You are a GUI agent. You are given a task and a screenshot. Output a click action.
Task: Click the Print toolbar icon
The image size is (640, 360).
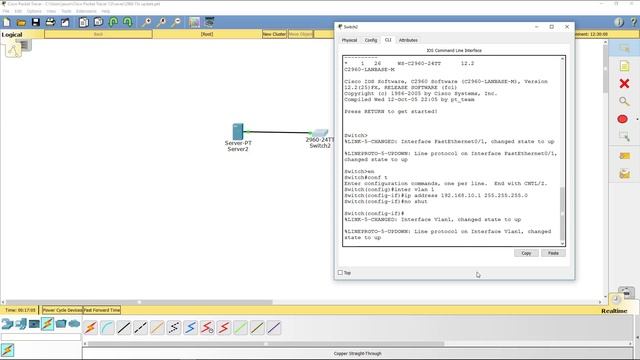coord(50,22)
